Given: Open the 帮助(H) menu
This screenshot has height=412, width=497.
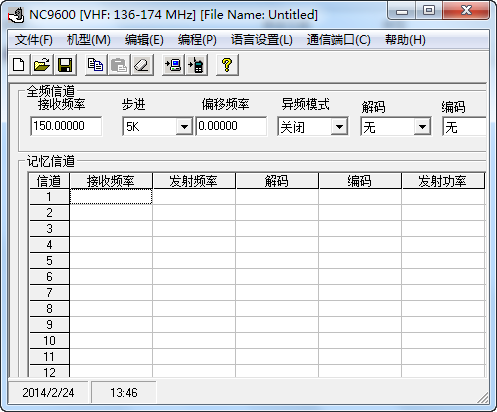Looking at the screenshot, I should (x=405, y=40).
